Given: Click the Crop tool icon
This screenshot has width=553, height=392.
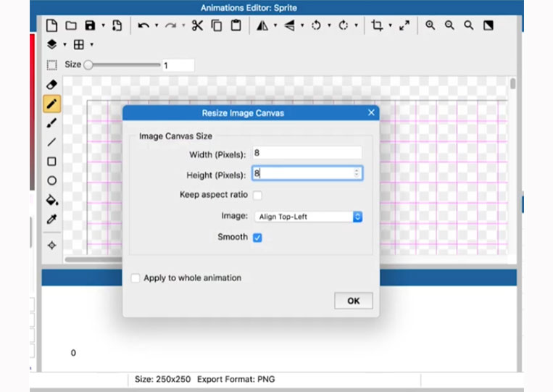Looking at the screenshot, I should coord(377,25).
